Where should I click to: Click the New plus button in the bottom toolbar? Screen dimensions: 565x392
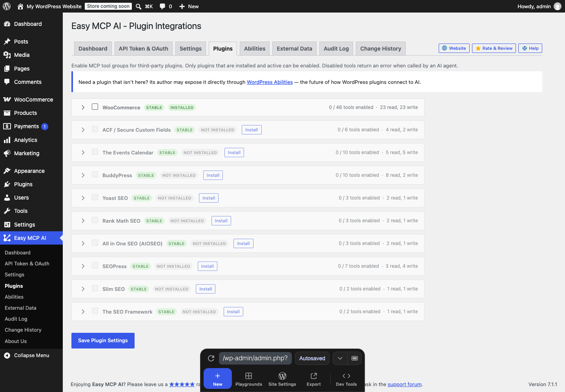coord(218,379)
